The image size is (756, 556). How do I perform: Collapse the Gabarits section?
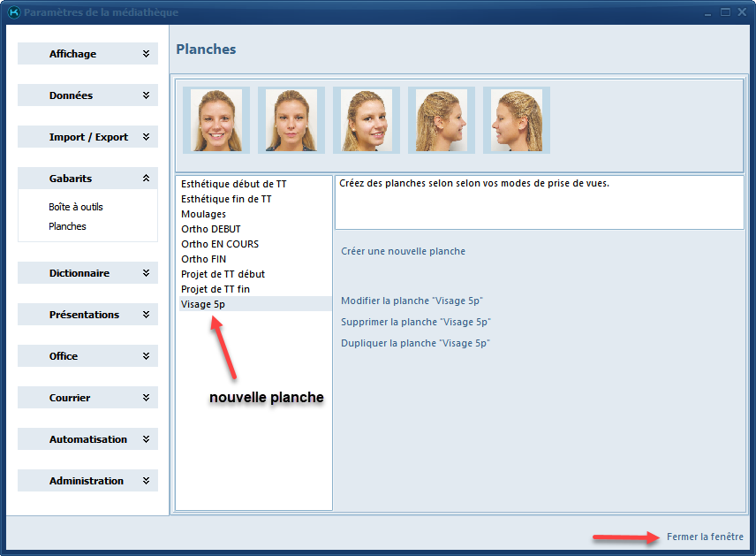point(87,179)
